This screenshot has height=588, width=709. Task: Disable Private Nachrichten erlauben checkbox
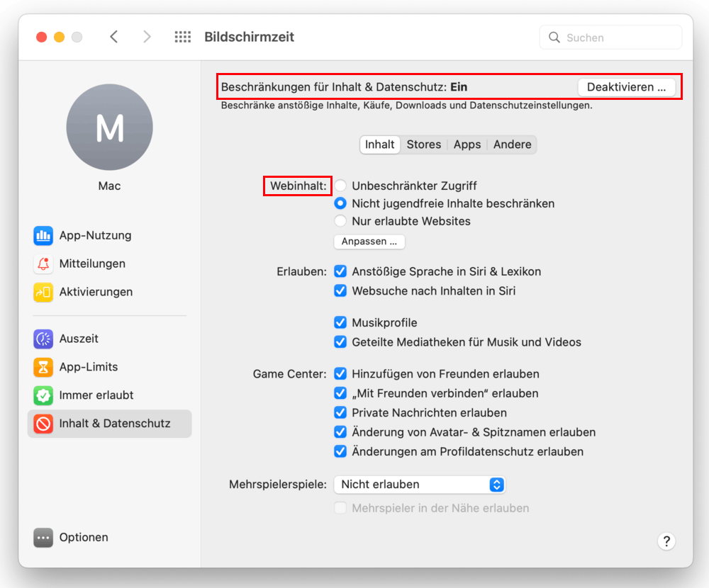(x=341, y=413)
